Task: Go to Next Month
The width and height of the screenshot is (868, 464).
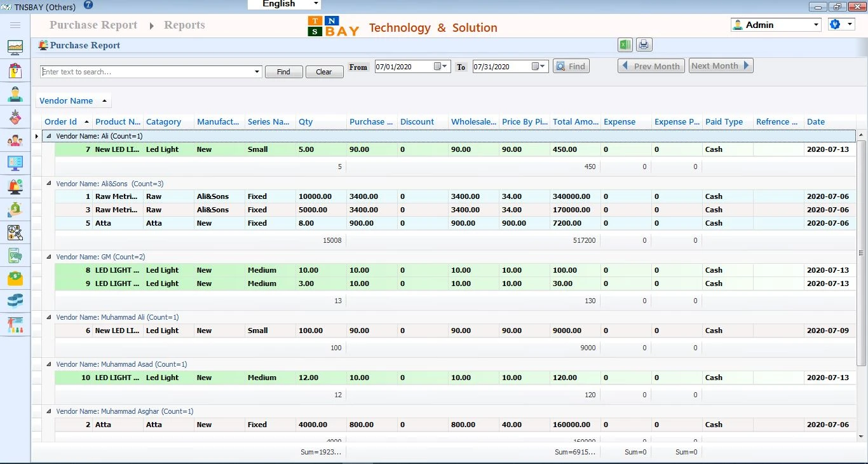Action: 721,65
